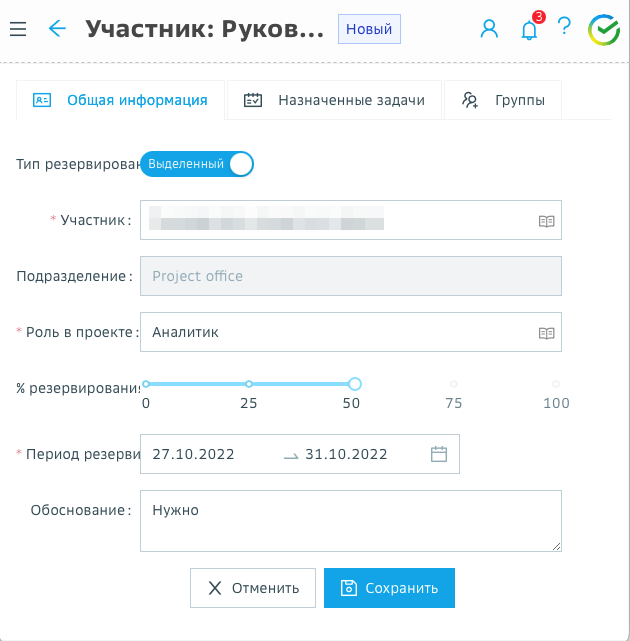Open the project role lookup icon

click(x=546, y=333)
